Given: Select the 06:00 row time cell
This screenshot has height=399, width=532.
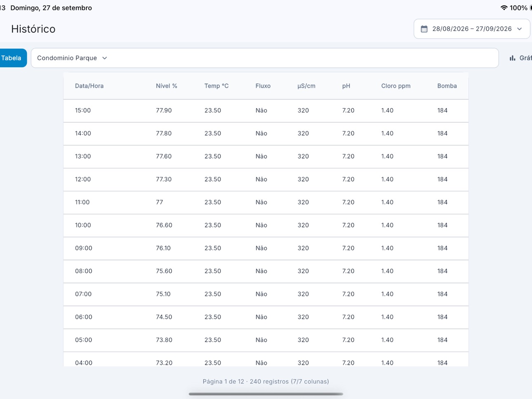Looking at the screenshot, I should [84, 317].
